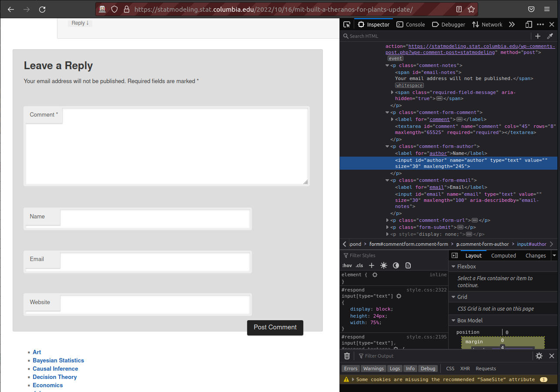Screen dimensions: 560x392
Task: Enable the XHR console filter
Action: [x=465, y=369]
